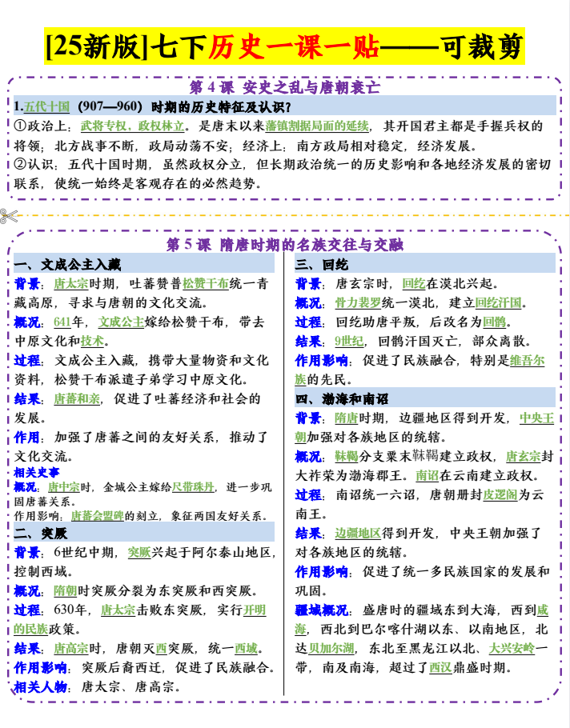Screen dimensions: 570x728
Task: Click the underlined 9世纪 term
Action: click(x=348, y=342)
